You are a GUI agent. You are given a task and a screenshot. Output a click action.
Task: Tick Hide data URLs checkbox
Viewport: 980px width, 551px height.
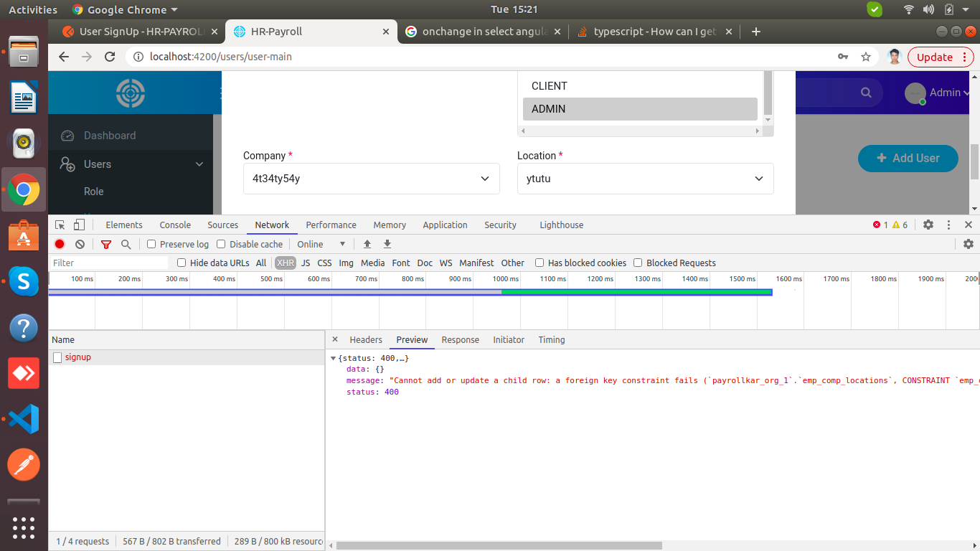coord(182,263)
